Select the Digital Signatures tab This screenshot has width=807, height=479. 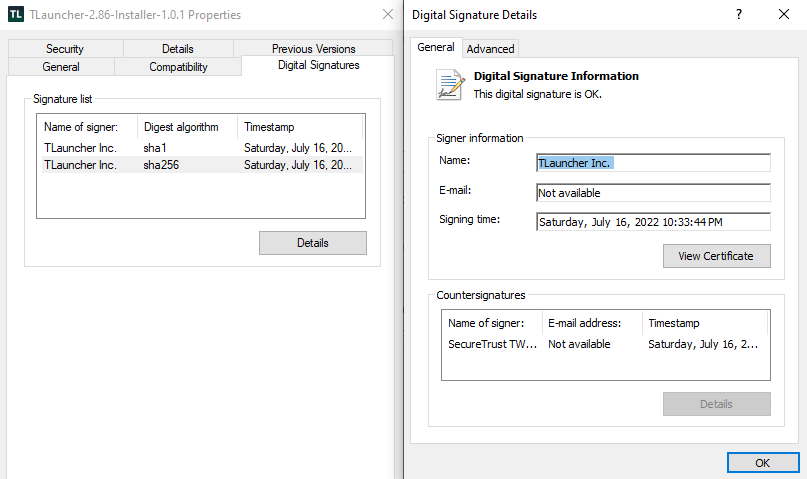(318, 65)
